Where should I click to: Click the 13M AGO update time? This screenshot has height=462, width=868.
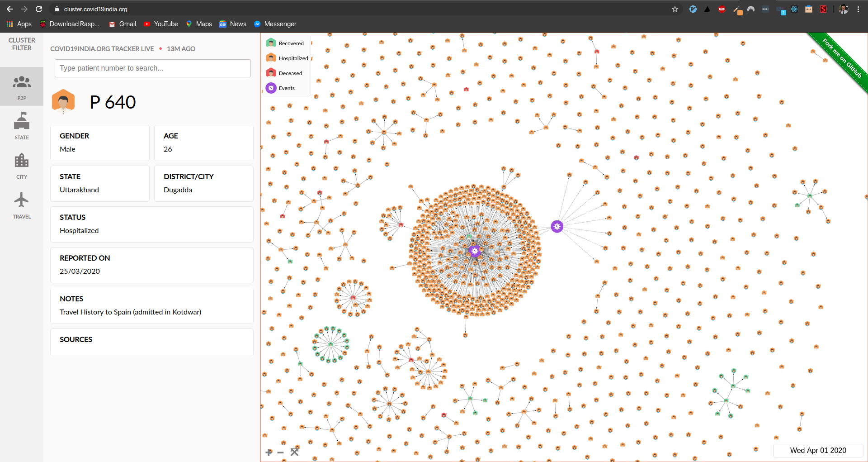(x=181, y=49)
